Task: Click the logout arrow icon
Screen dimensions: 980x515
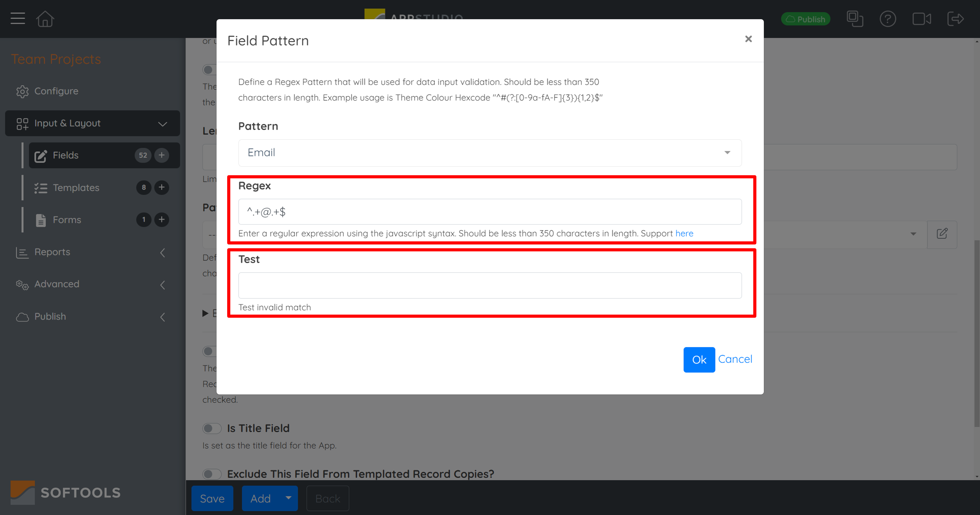Action: click(x=955, y=19)
